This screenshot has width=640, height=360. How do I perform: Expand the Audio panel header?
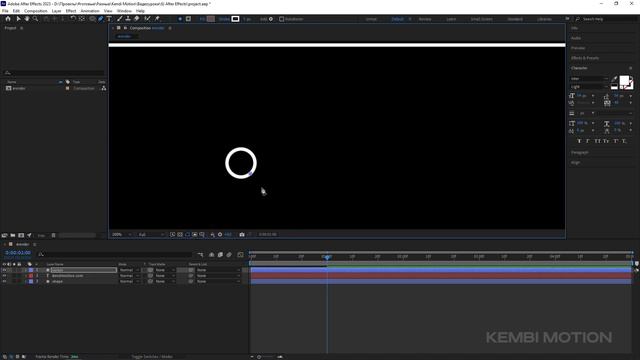pos(576,38)
